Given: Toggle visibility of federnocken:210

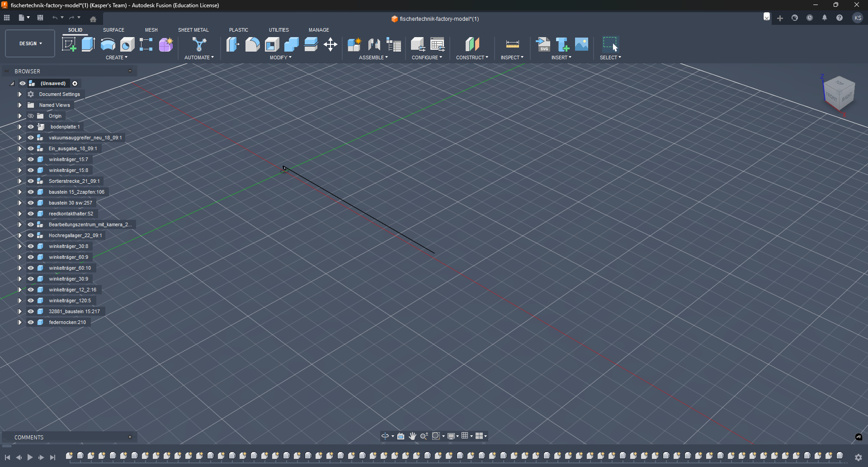Looking at the screenshot, I should 31,322.
